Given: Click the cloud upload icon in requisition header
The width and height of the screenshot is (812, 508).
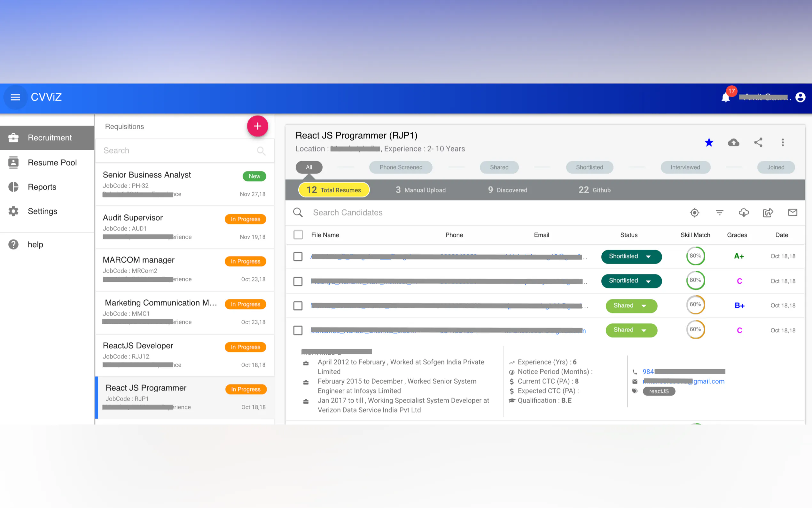Looking at the screenshot, I should tap(733, 142).
